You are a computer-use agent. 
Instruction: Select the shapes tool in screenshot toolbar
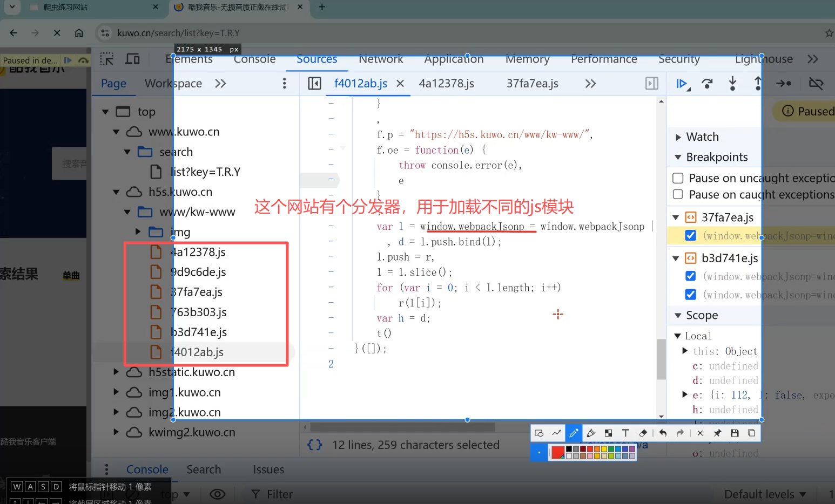tap(539, 433)
